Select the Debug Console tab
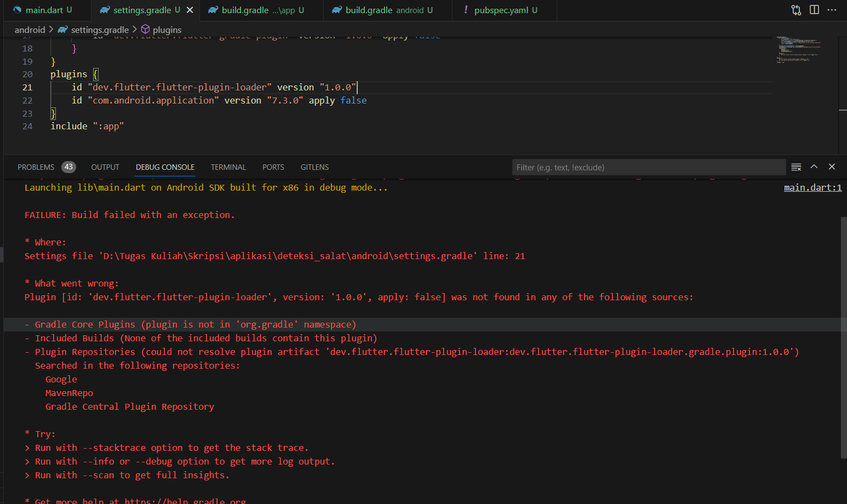The height and width of the screenshot is (504, 847). pyautogui.click(x=165, y=167)
